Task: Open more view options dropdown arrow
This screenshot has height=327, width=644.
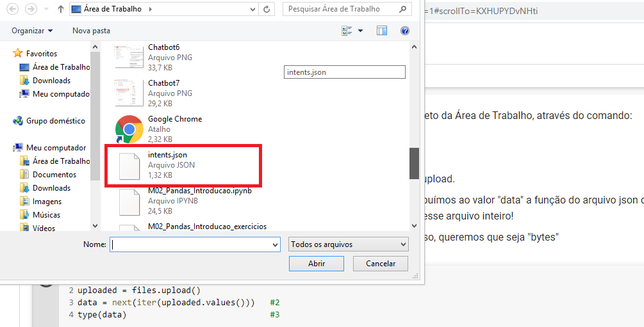Action: point(360,31)
